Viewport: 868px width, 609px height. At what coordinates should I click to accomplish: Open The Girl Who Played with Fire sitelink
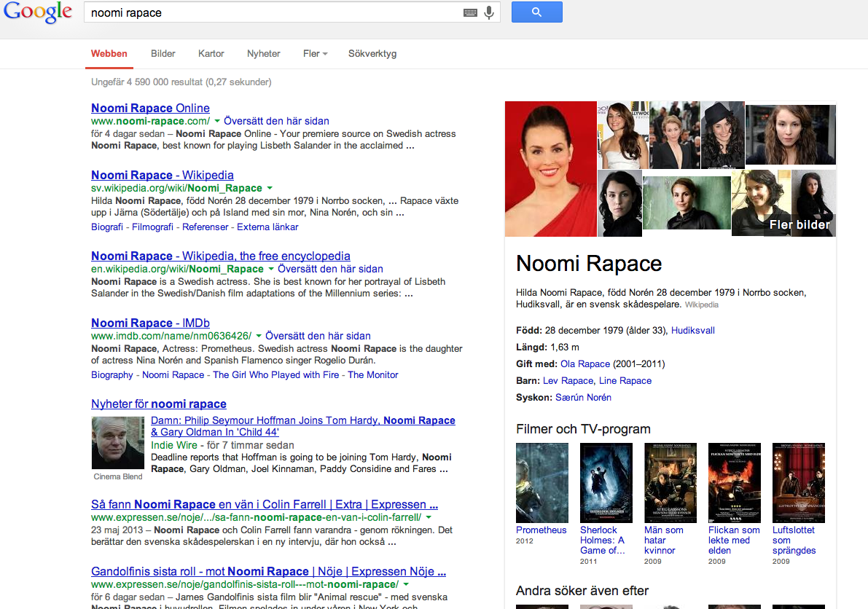[275, 374]
